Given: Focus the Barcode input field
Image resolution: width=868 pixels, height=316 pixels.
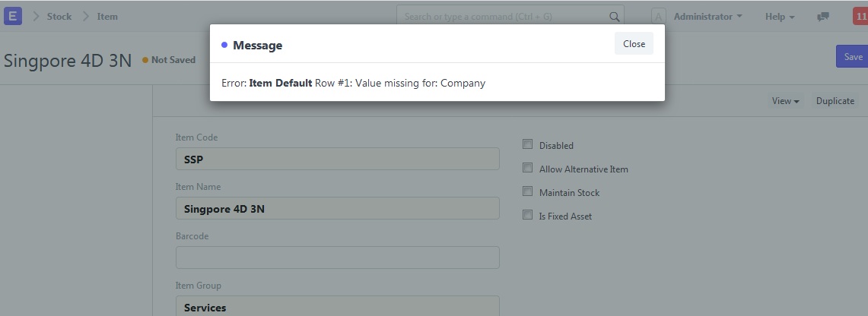Looking at the screenshot, I should (x=338, y=258).
